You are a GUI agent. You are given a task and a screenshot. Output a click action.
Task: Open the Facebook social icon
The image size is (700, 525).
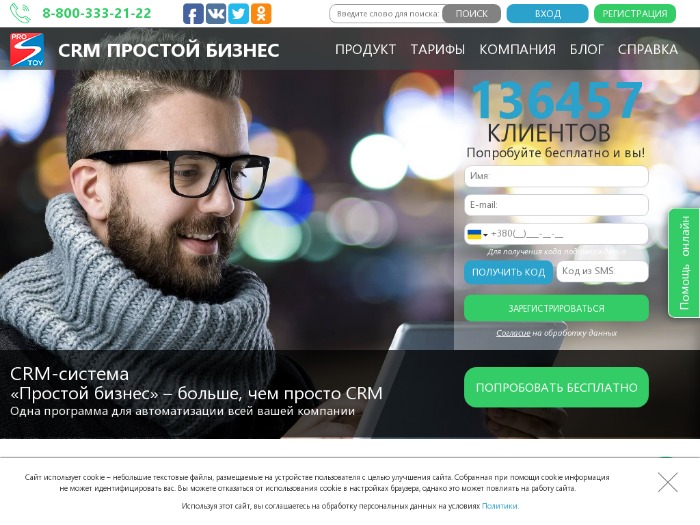[193, 14]
